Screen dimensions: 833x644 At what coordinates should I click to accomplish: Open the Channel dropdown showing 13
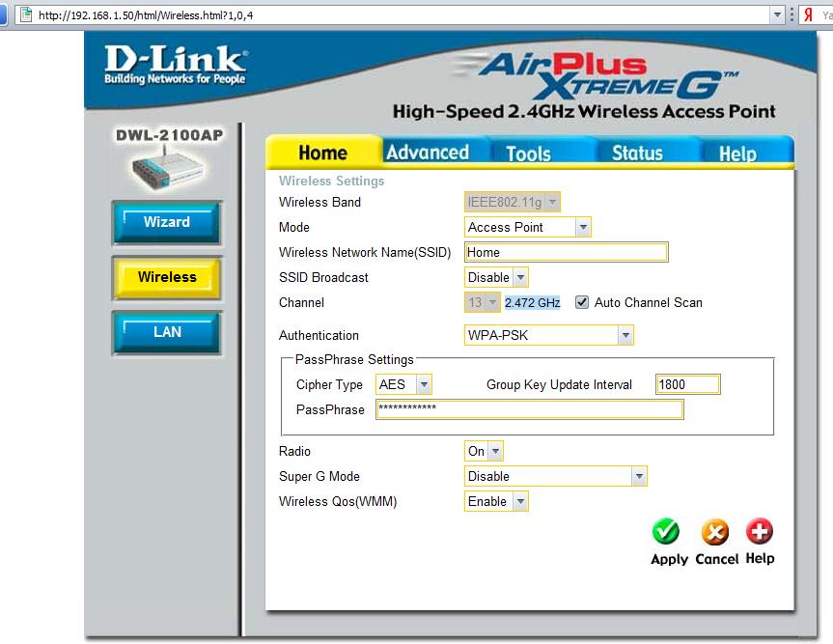[x=482, y=302]
